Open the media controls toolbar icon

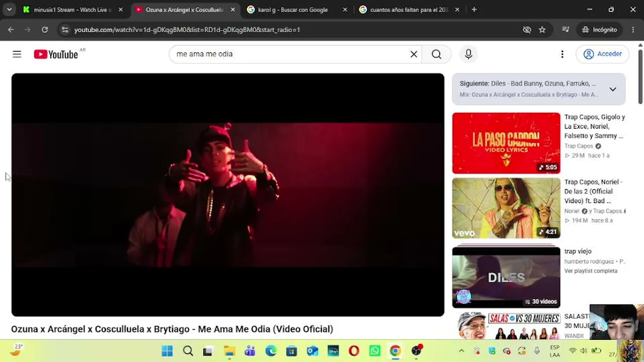click(566, 30)
